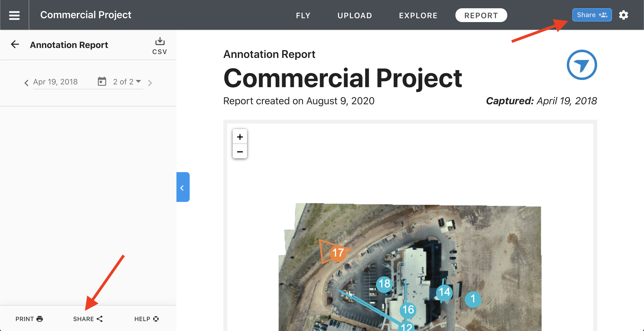Click the PRINT button
This screenshot has height=331, width=644.
(x=29, y=319)
